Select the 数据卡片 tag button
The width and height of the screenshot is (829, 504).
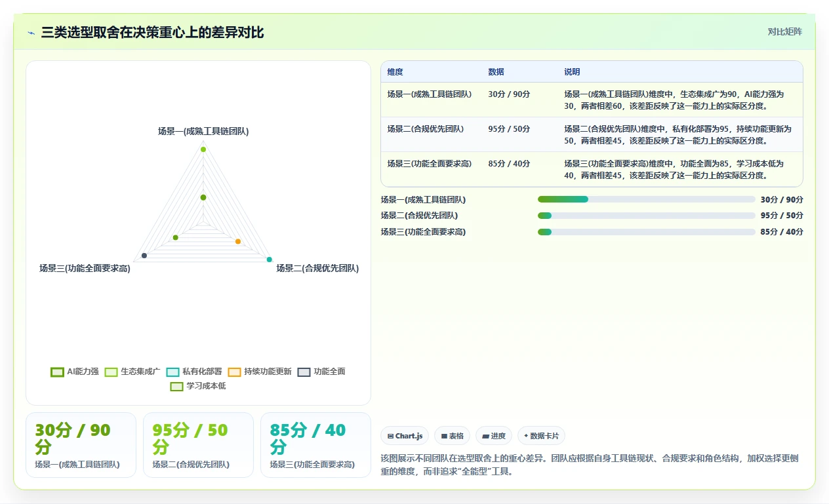pyautogui.click(x=541, y=436)
